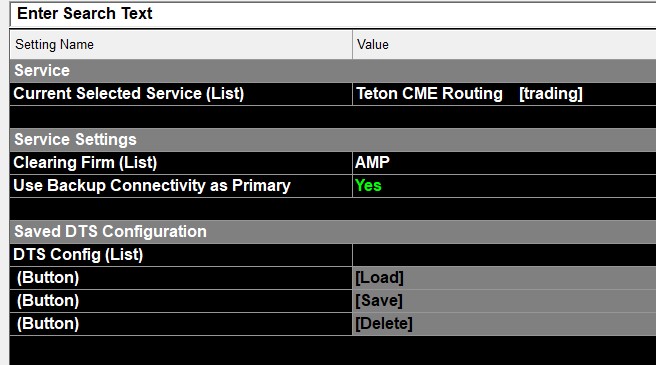Toggle the Yes value for backup connectivity
The width and height of the screenshot is (656, 365).
504,185
